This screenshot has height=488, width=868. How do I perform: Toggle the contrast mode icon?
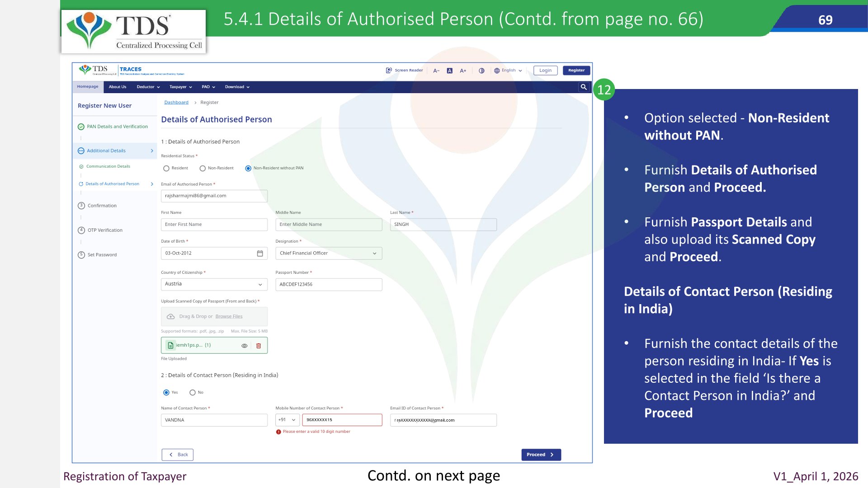(481, 70)
